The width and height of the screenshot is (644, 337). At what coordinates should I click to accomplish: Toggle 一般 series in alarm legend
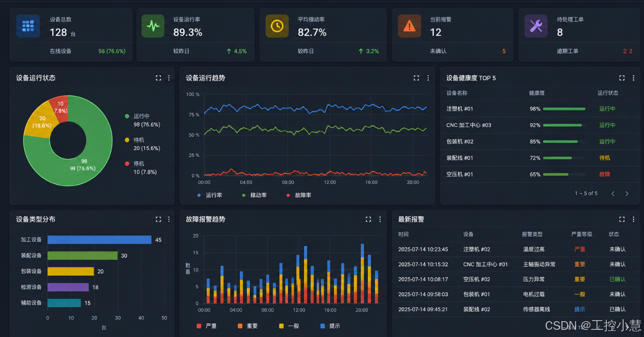click(x=289, y=326)
